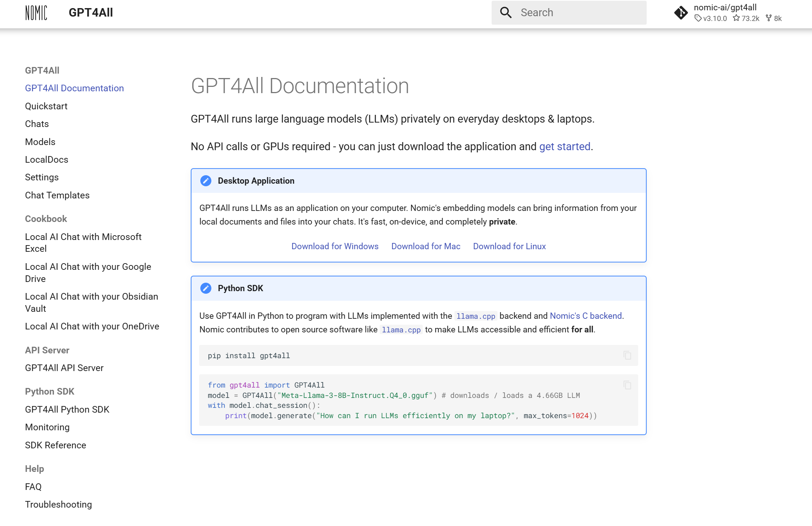Image resolution: width=812 pixels, height=526 pixels.
Task: Copy the Python example code block
Action: coord(627,385)
